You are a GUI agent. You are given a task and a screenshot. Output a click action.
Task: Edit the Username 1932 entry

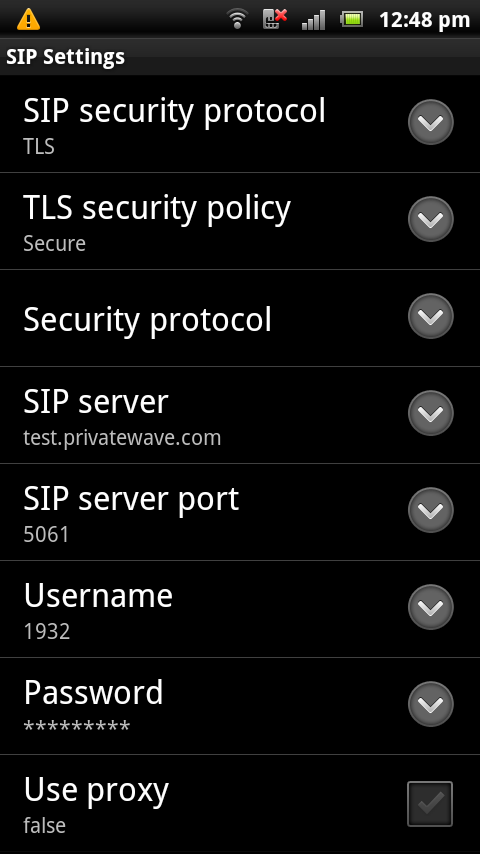[240, 609]
